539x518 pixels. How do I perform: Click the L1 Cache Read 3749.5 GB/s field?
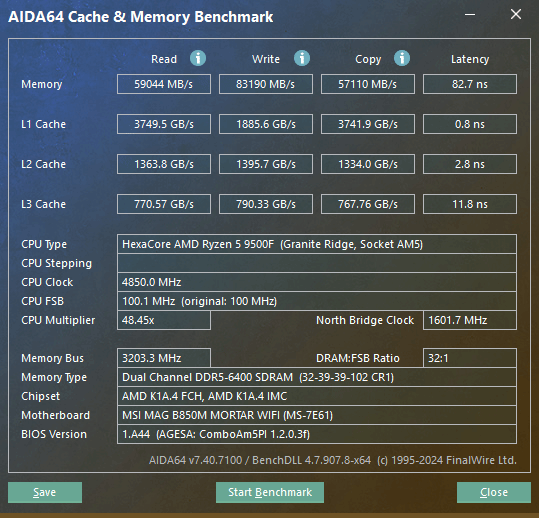click(164, 124)
